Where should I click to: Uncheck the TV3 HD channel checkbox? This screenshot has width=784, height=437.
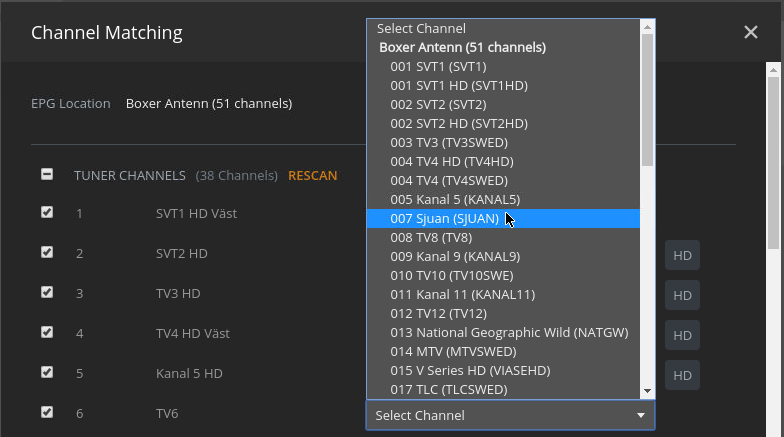pyautogui.click(x=47, y=293)
